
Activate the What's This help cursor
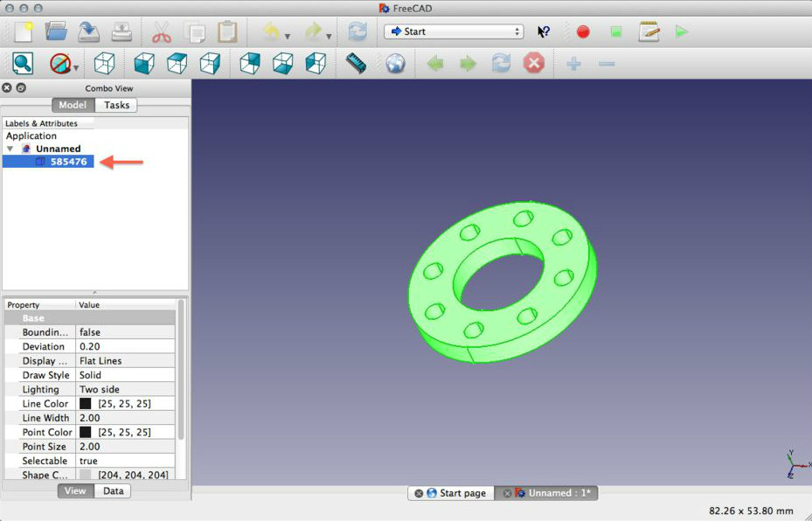point(544,32)
